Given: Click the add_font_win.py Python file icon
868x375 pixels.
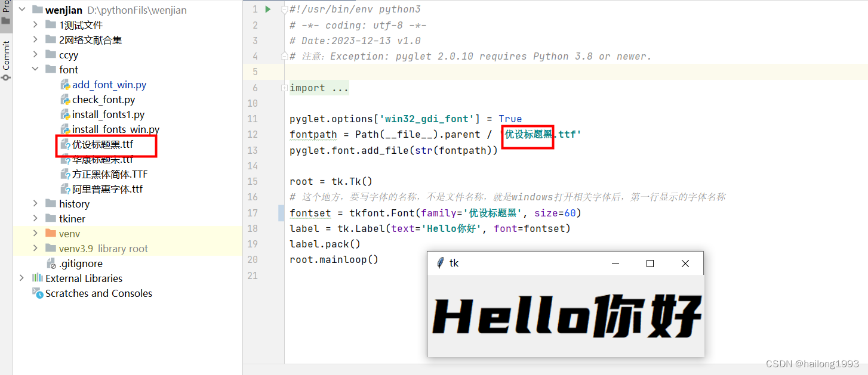Looking at the screenshot, I should click(x=64, y=84).
